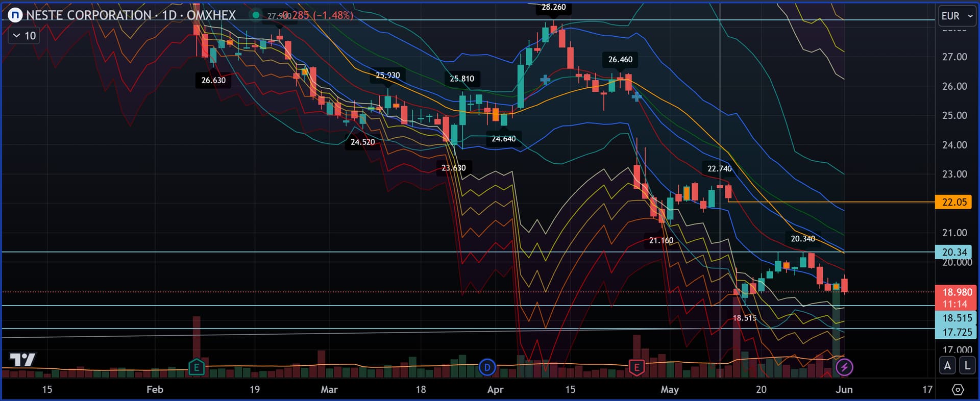Click the purple lightning event icon
980x401 pixels.
pyautogui.click(x=844, y=367)
